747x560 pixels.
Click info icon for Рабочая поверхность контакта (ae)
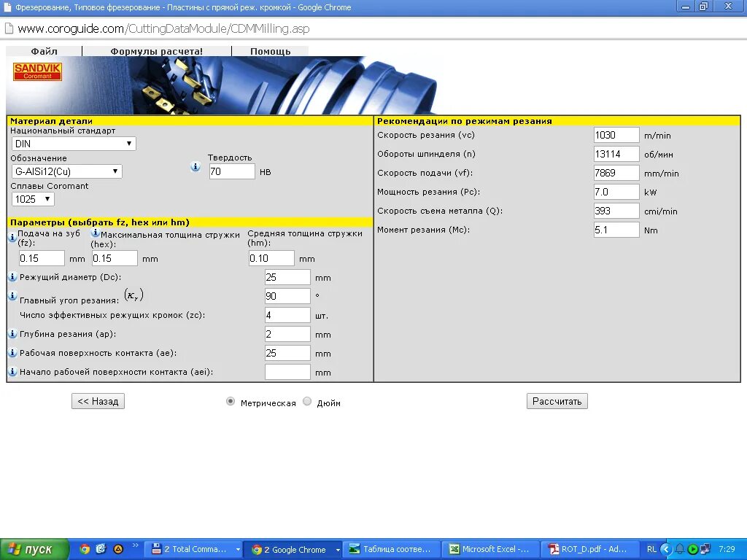pyautogui.click(x=13, y=353)
